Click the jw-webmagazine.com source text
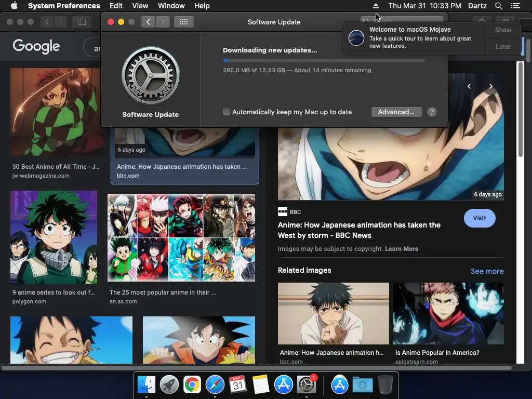Viewport: 532px width, 399px height. click(x=41, y=176)
